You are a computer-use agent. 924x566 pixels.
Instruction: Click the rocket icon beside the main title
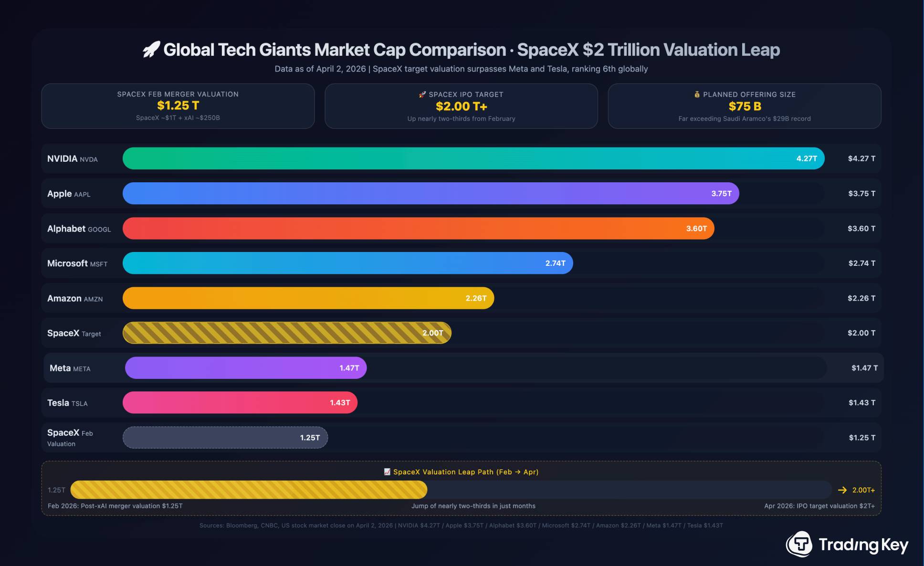(151, 50)
